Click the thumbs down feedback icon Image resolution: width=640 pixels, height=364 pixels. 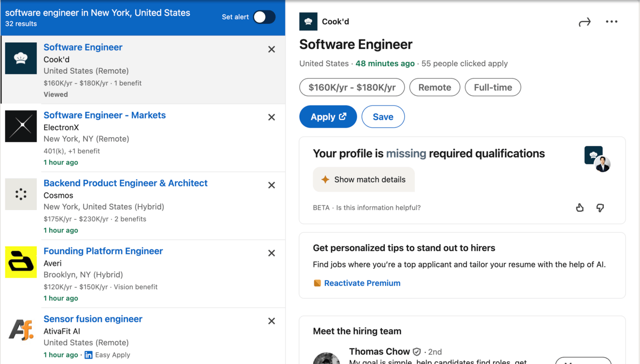(x=600, y=208)
